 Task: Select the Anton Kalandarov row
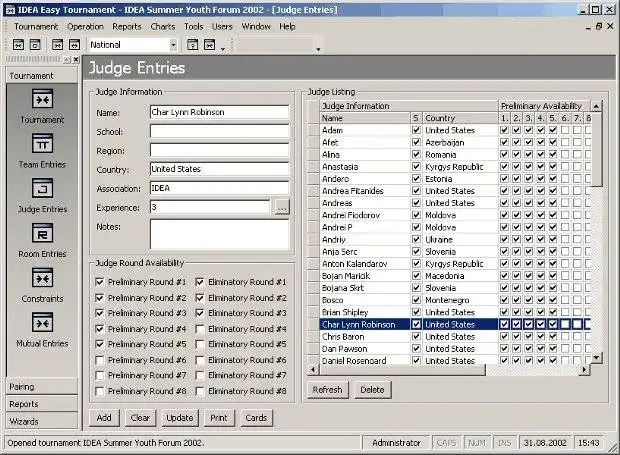click(x=455, y=264)
